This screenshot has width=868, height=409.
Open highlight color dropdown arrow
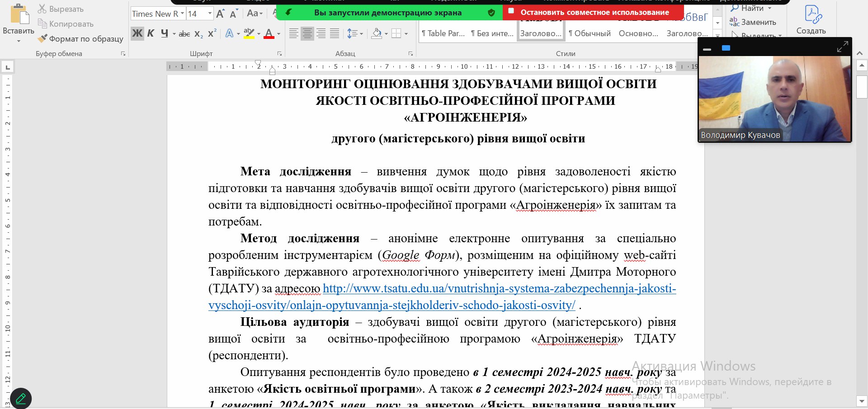click(x=259, y=34)
